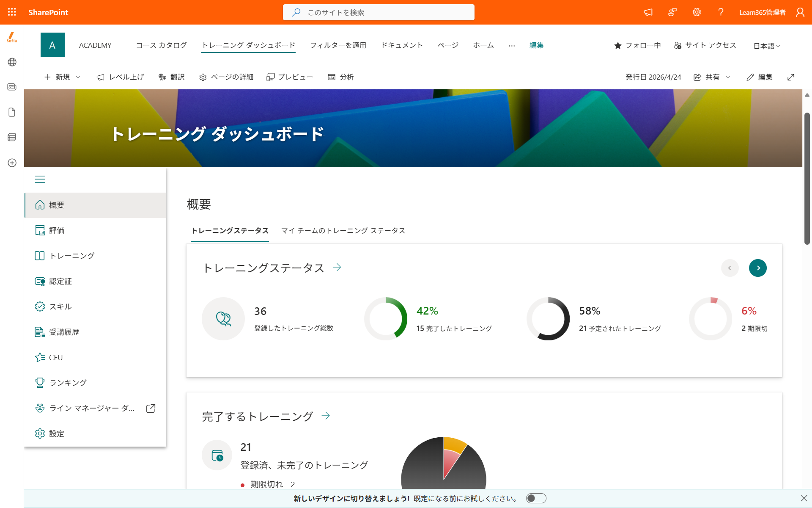Open the globe sites icon in left rail
This screenshot has width=812, height=508.
point(12,62)
